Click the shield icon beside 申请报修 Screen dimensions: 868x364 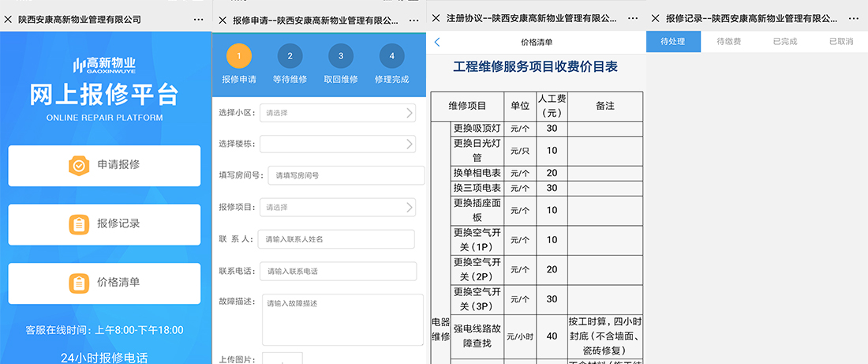click(x=78, y=165)
